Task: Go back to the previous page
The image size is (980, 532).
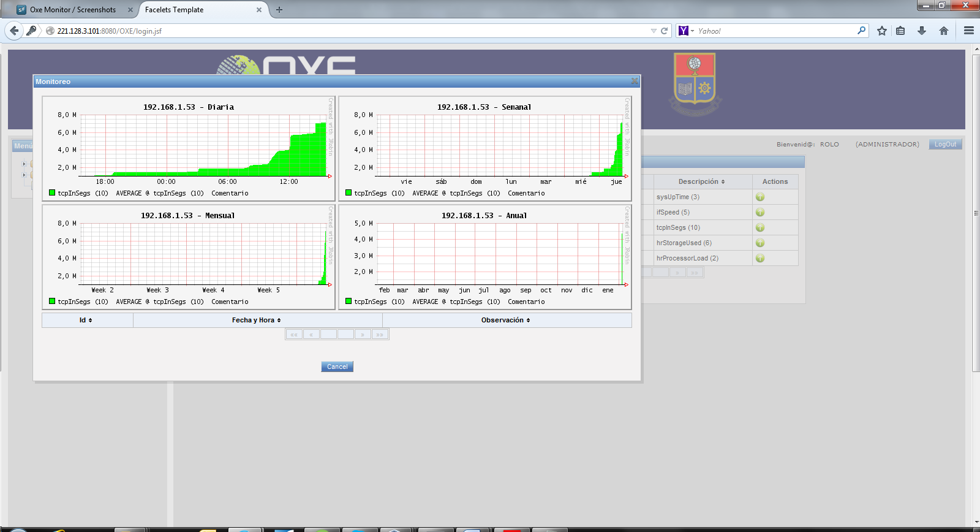Action: click(x=14, y=31)
